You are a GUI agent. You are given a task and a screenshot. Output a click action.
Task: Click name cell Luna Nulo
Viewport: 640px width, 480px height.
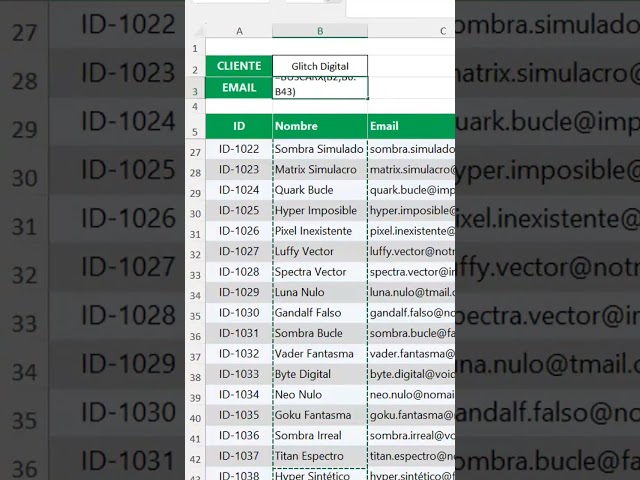pyautogui.click(x=320, y=292)
